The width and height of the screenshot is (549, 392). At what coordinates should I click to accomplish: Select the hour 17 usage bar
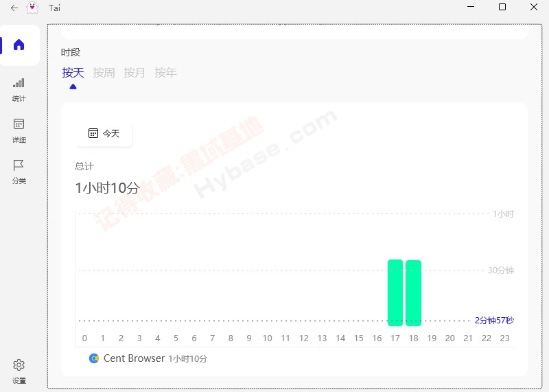pos(395,293)
